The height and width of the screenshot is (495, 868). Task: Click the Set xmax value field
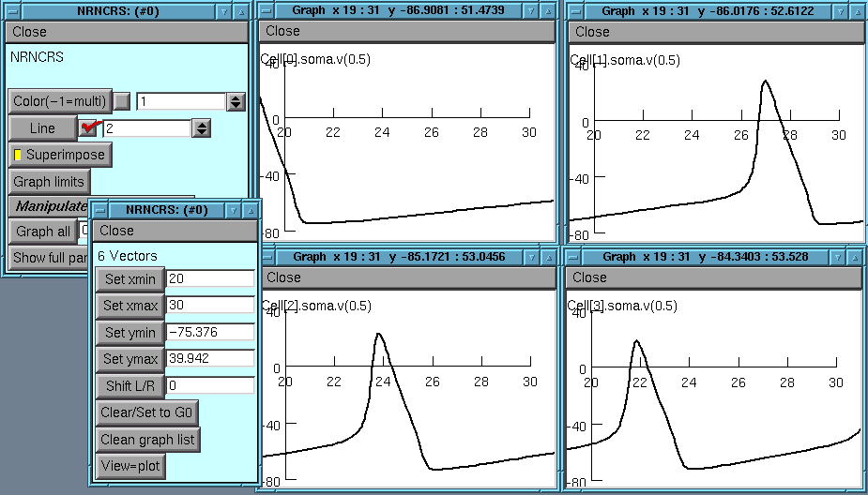[209, 306]
